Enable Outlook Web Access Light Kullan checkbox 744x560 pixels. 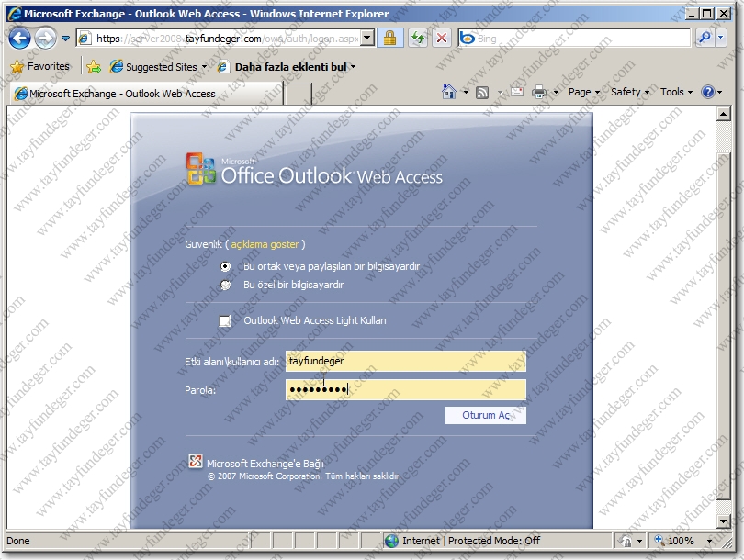pyautogui.click(x=225, y=321)
